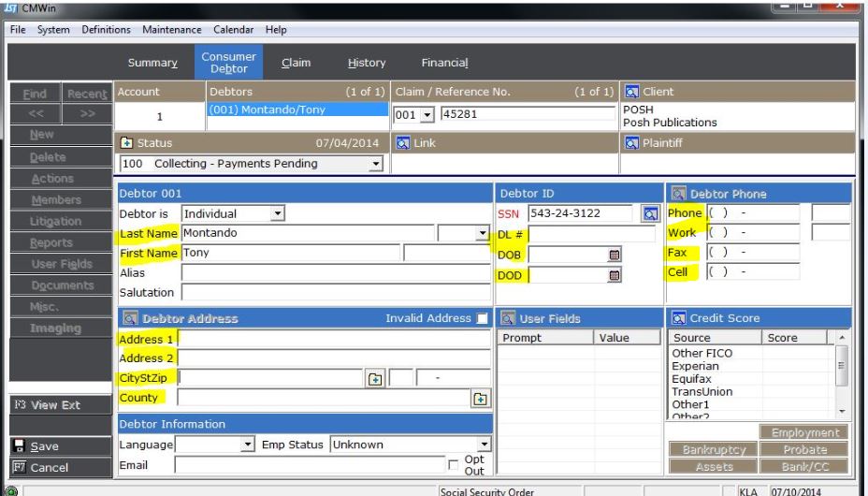Click the Cancel button
Viewport: 868px width, 496px height.
[56, 467]
